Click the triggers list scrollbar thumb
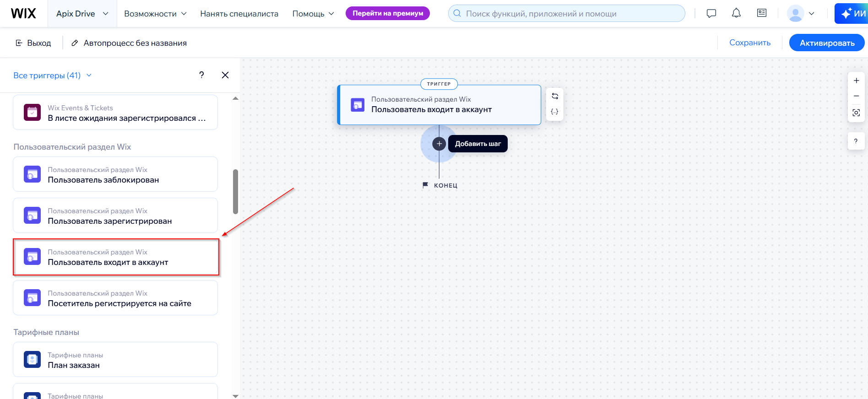The height and width of the screenshot is (399, 868). 235,192
